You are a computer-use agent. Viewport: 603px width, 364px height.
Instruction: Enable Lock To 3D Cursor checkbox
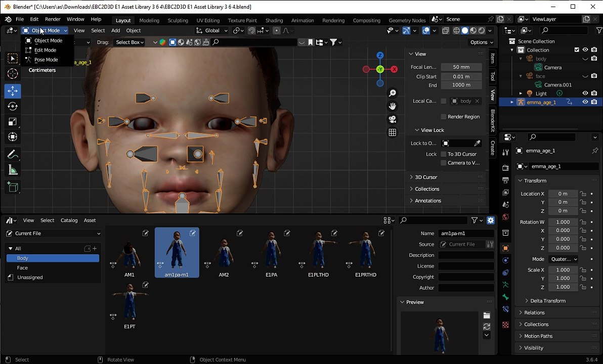(x=444, y=154)
